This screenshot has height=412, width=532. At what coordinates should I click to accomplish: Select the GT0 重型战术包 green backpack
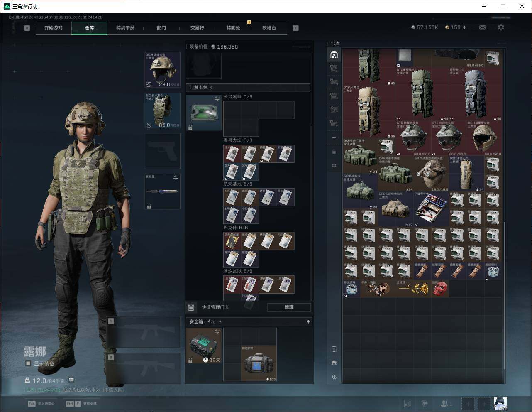click(422, 94)
